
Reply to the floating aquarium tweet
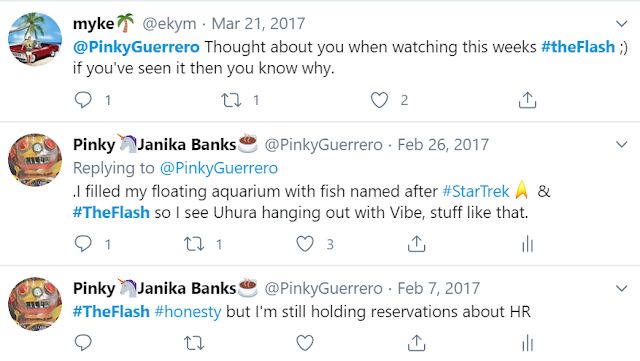click(x=83, y=243)
